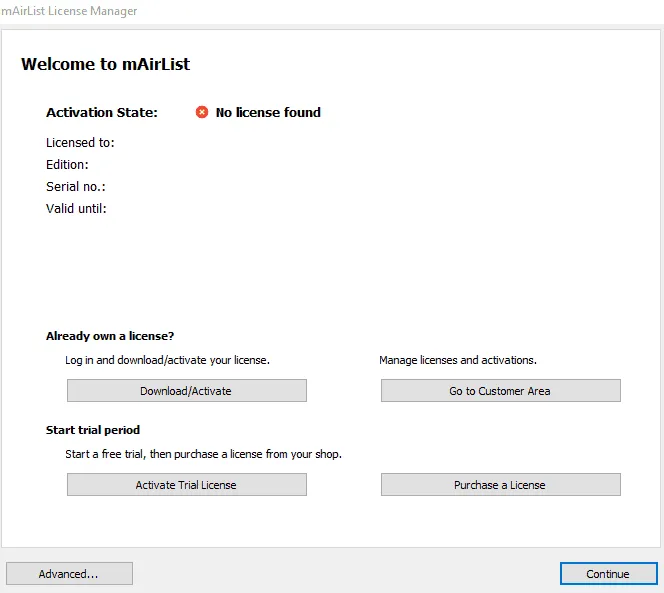Click the 'Valid until:' field label
This screenshot has width=664, height=593.
pyautogui.click(x=76, y=209)
